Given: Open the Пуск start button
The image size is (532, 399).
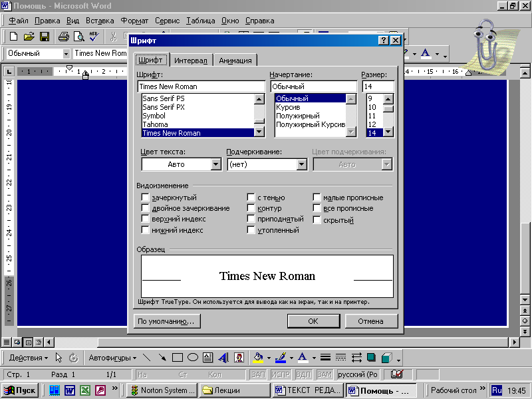Looking at the screenshot, I should click(20, 390).
